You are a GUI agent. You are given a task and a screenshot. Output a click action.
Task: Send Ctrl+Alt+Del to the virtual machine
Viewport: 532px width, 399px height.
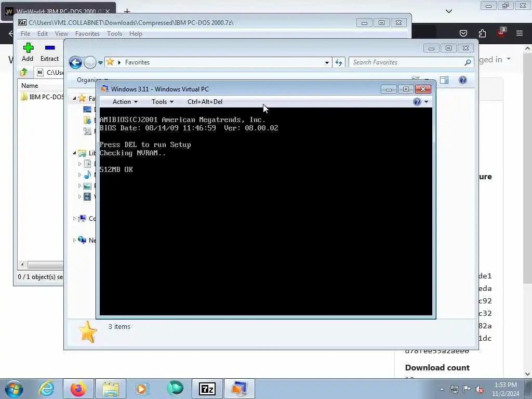[205, 102]
